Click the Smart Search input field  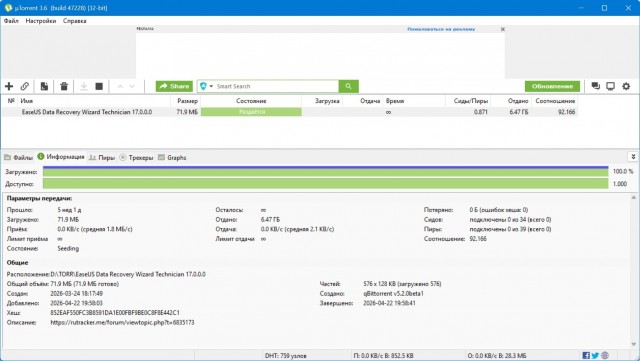pos(277,86)
